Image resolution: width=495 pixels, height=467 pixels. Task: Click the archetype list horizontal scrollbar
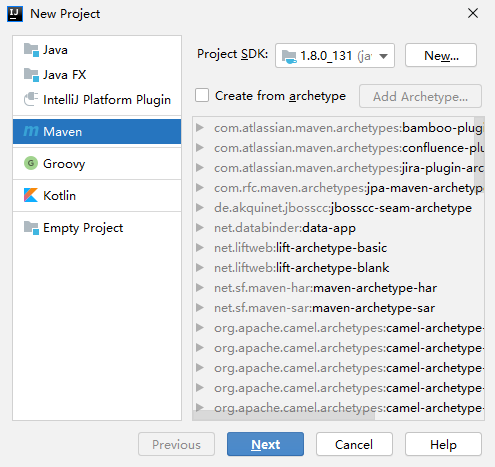point(284,416)
